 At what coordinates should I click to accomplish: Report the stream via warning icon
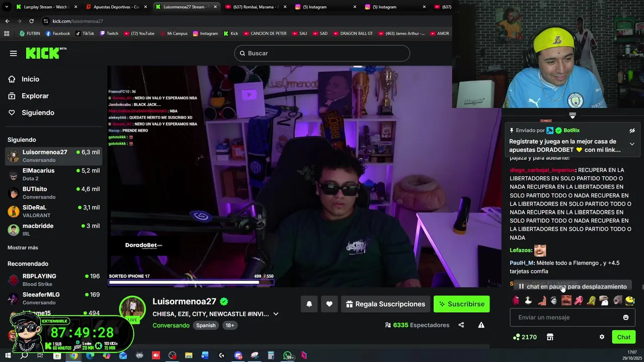click(481, 325)
